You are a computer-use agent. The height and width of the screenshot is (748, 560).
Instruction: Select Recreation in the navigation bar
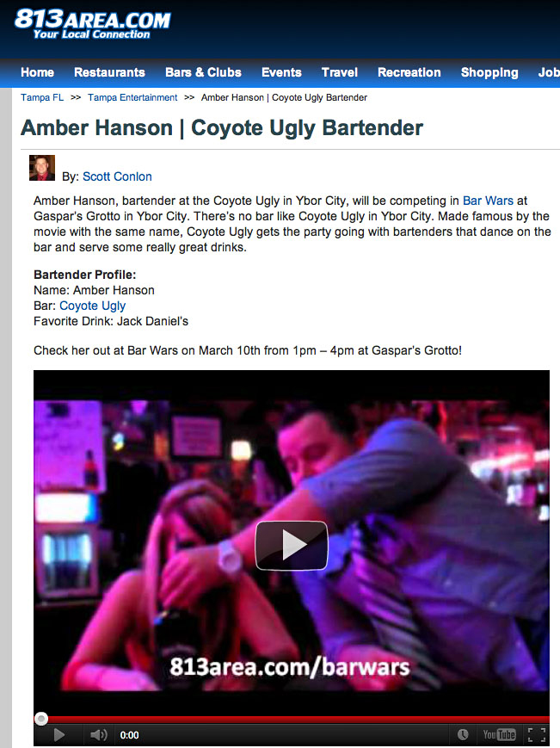coord(409,72)
